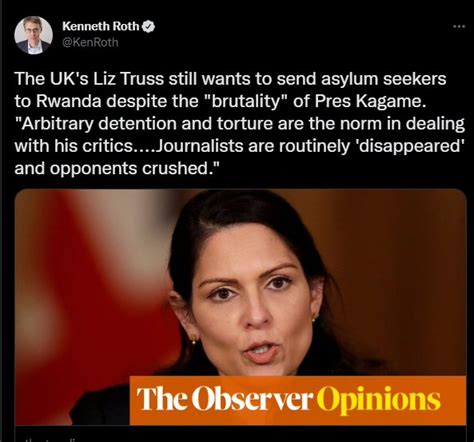Image resolution: width=474 pixels, height=442 pixels.
Task: Open the article photo card of the woman
Action: 240,307
